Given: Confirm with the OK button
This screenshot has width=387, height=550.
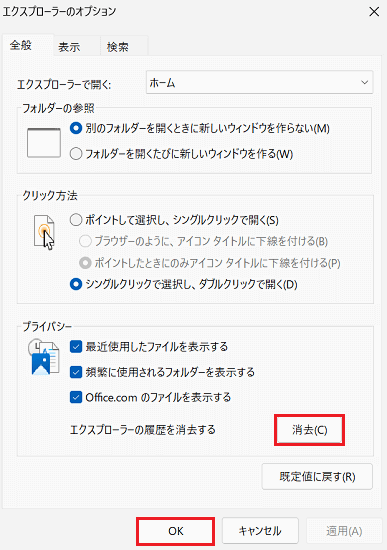Looking at the screenshot, I should click(x=175, y=531).
